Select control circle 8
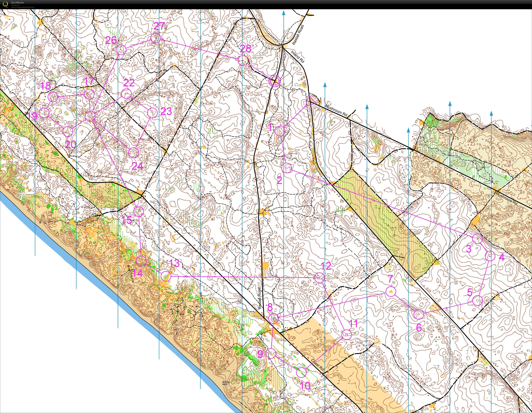 [x=274, y=319]
